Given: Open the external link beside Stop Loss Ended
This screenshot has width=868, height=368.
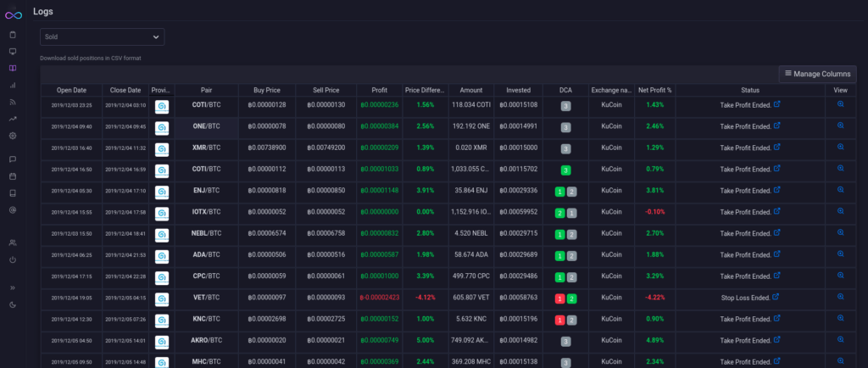Looking at the screenshot, I should click(776, 297).
